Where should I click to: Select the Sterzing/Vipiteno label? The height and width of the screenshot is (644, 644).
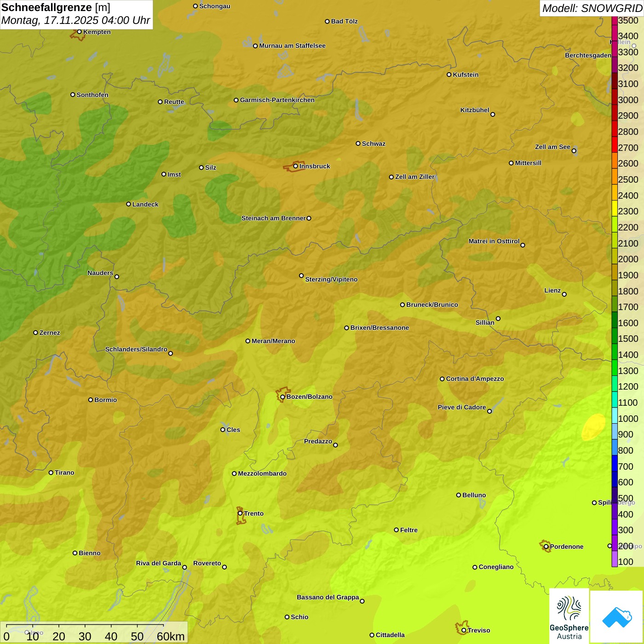point(331,279)
